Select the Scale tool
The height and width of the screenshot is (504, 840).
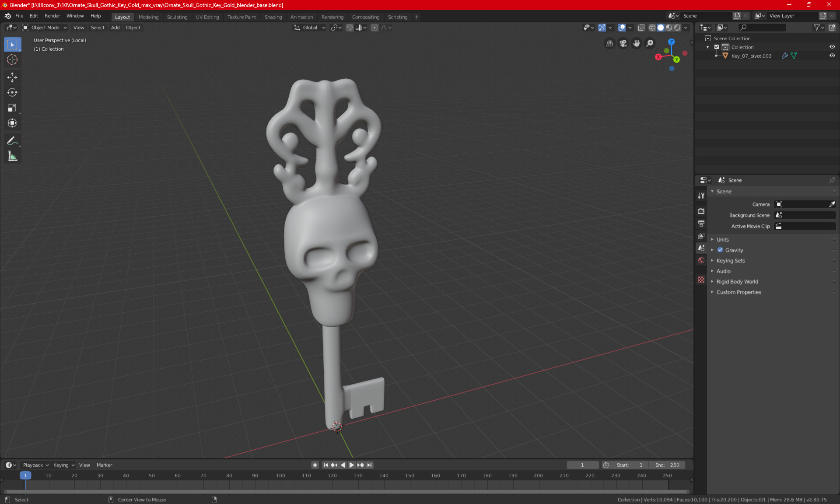click(12, 108)
